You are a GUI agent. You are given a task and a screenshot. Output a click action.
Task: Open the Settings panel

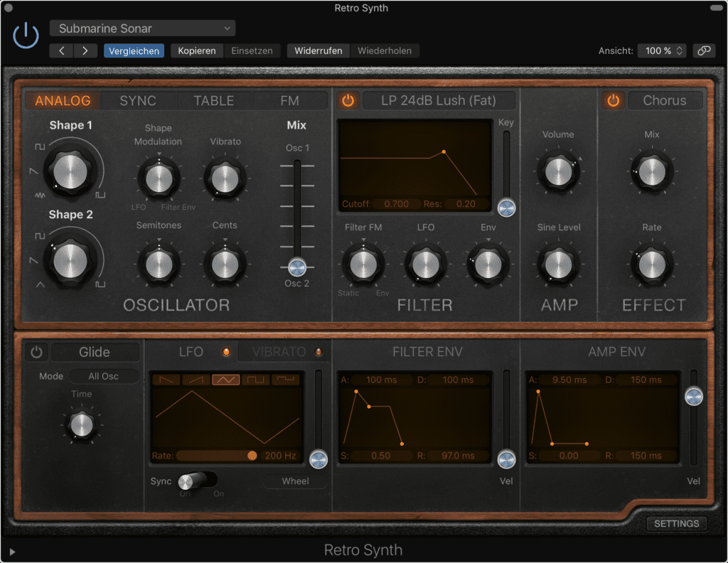[x=675, y=523]
